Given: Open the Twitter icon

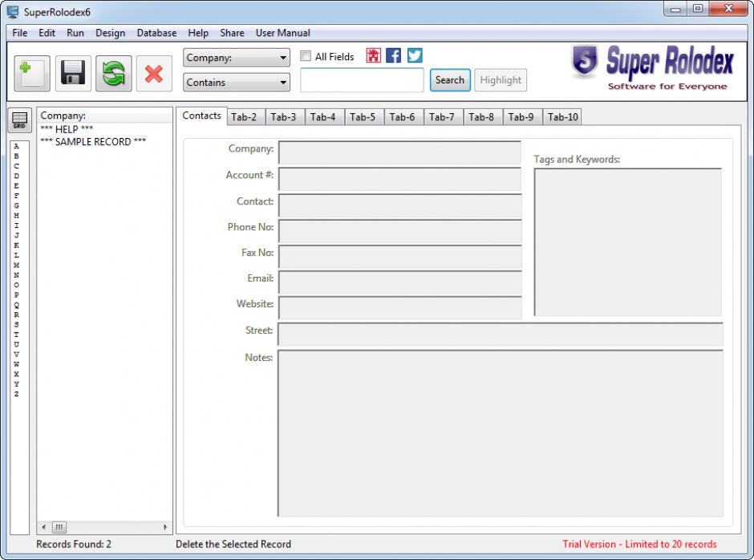Looking at the screenshot, I should (415, 55).
